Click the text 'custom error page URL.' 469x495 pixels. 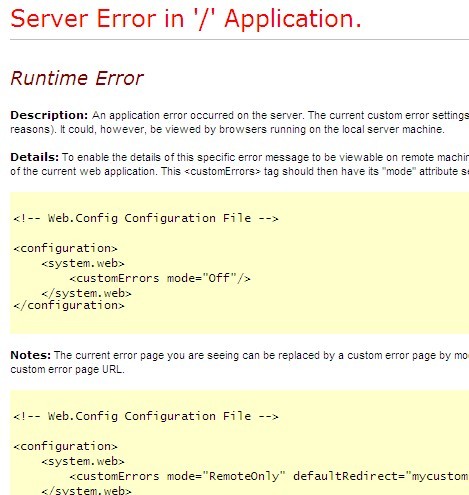(67, 369)
